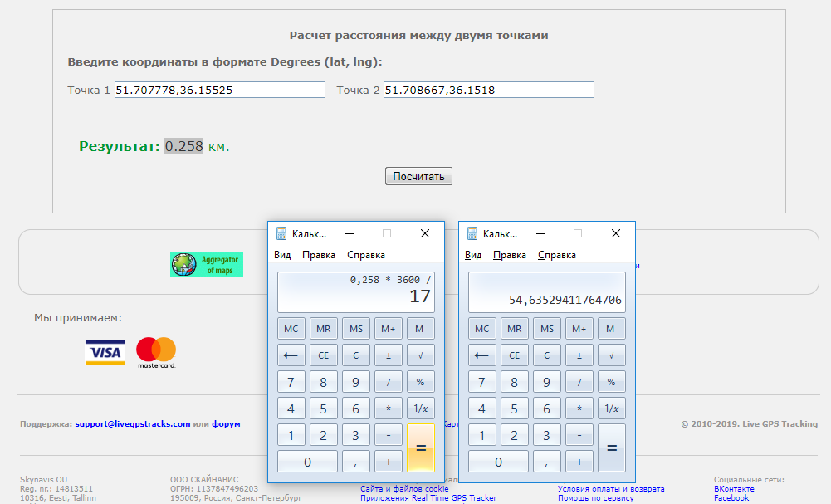The width and height of the screenshot is (831, 504).
Task: Click multiply key in right calculator
Action: 579,408
